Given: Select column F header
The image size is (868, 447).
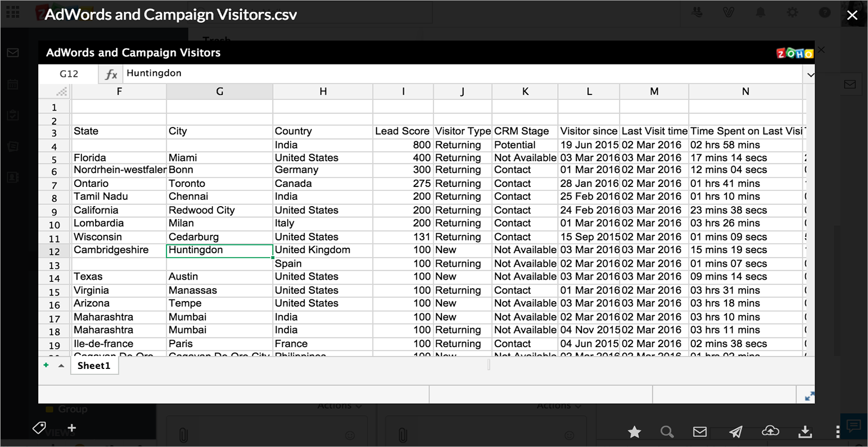Looking at the screenshot, I should point(119,92).
